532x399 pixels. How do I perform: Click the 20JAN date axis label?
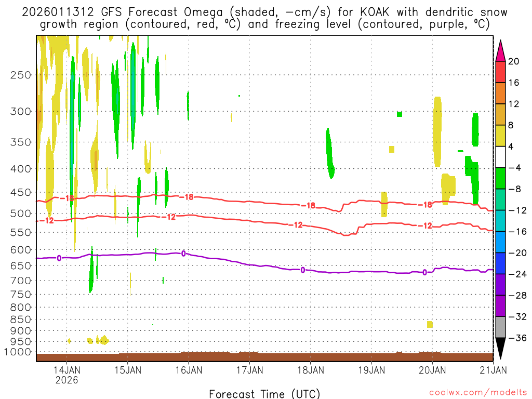pyautogui.click(x=432, y=370)
